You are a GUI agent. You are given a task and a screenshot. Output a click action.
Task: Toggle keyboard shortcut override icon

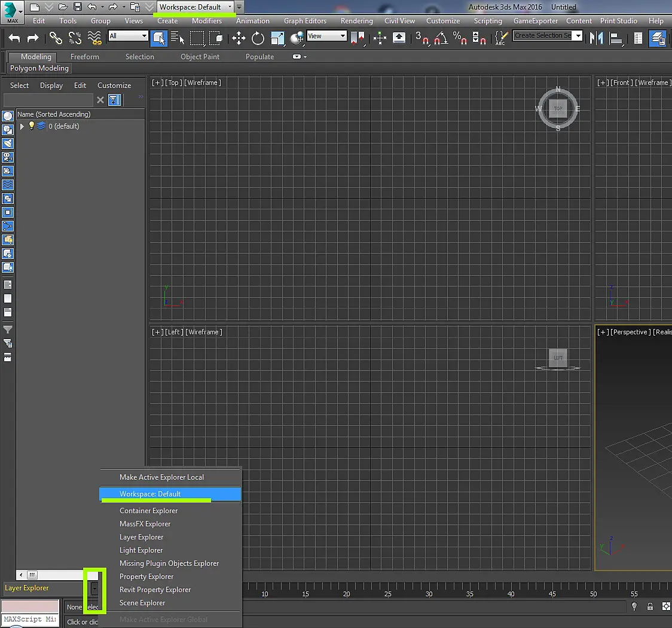399,38
